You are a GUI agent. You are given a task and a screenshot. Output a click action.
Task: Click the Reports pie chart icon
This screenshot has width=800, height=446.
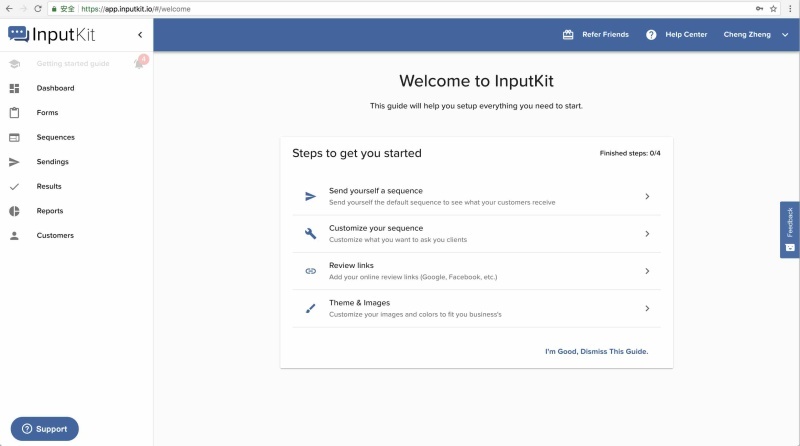coord(14,211)
